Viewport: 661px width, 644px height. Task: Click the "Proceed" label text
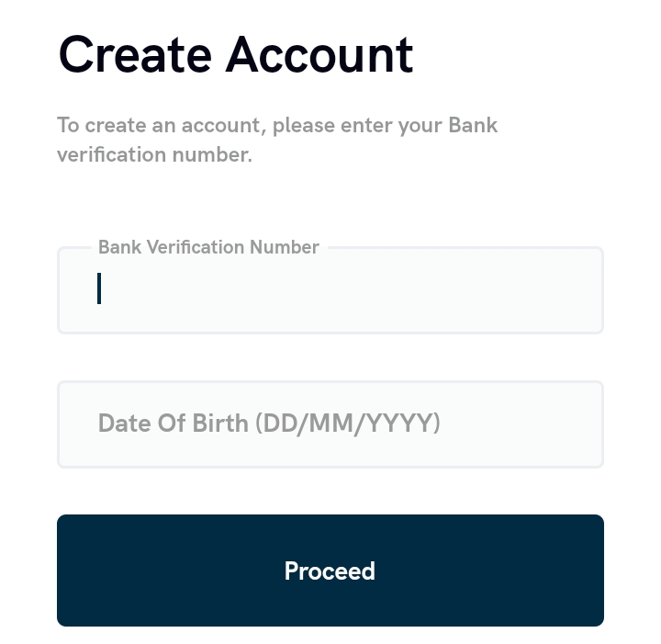coord(330,571)
